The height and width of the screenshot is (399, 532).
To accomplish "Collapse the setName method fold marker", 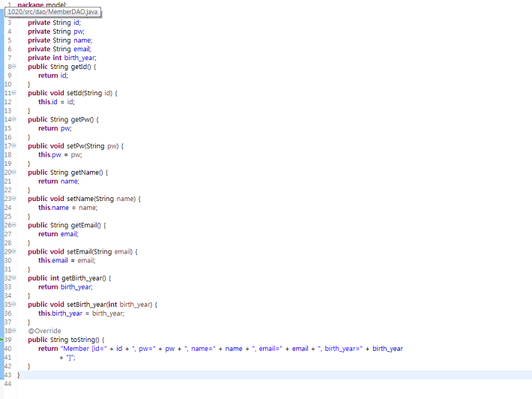I will 14,199.
